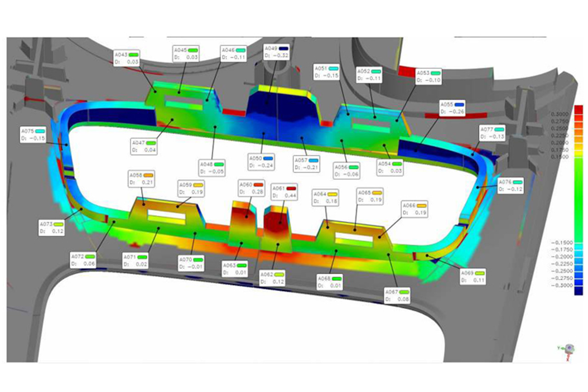Click the A063 annotation showing 0.01

point(236,268)
